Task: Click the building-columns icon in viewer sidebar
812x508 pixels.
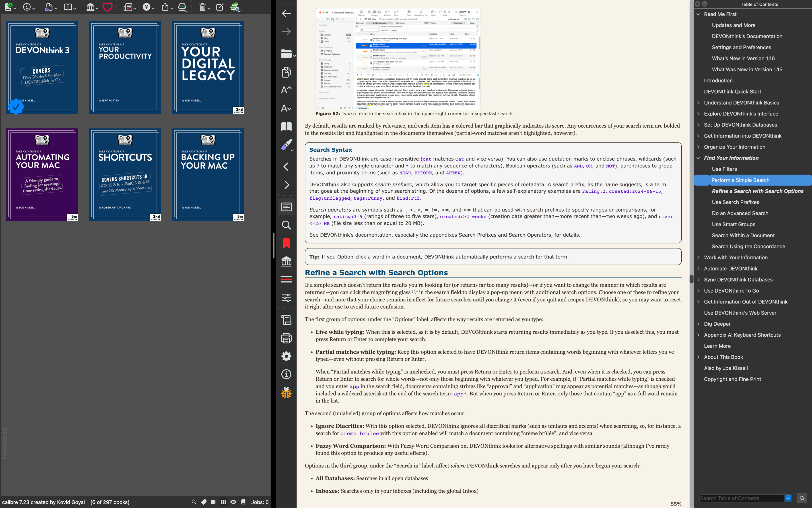Action: pyautogui.click(x=286, y=261)
